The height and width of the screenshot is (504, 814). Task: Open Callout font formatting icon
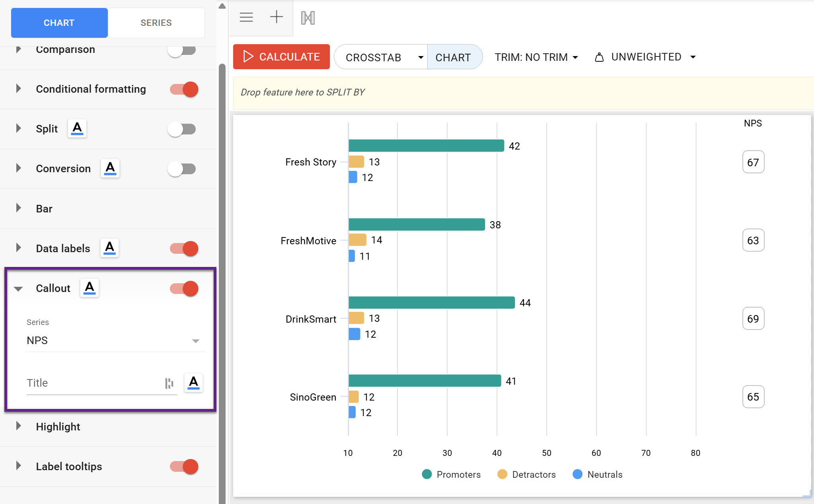90,288
